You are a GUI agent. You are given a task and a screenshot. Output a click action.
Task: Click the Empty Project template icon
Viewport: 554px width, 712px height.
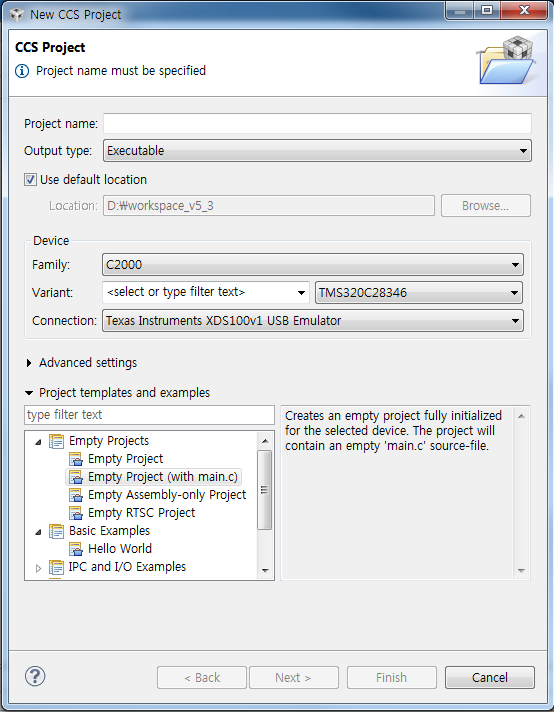point(76,460)
